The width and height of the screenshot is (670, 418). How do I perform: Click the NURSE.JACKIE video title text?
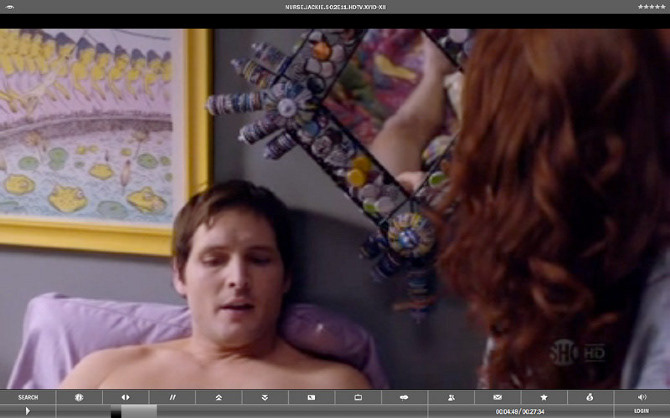coord(335,7)
